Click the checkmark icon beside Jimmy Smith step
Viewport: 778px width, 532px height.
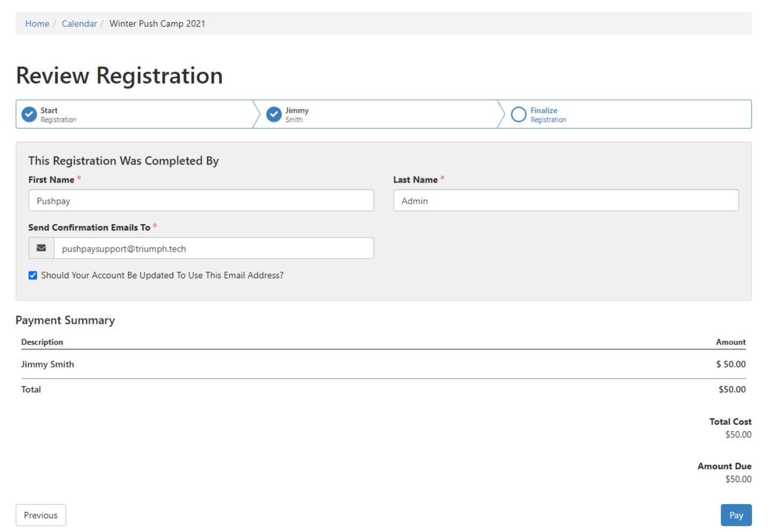(x=273, y=114)
